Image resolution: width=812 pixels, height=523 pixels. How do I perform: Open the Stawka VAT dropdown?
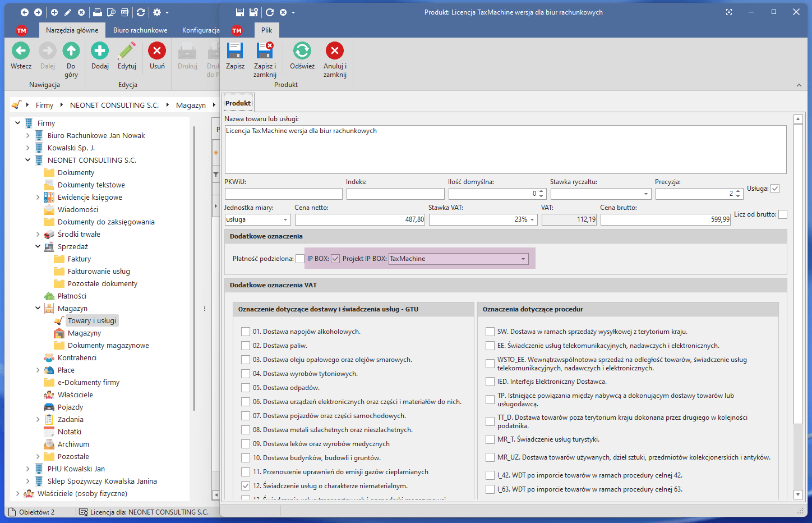pos(532,220)
